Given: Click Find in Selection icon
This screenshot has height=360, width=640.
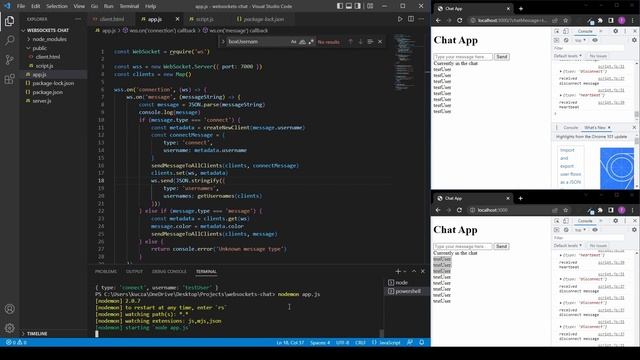Looking at the screenshot, I should coord(370,42).
